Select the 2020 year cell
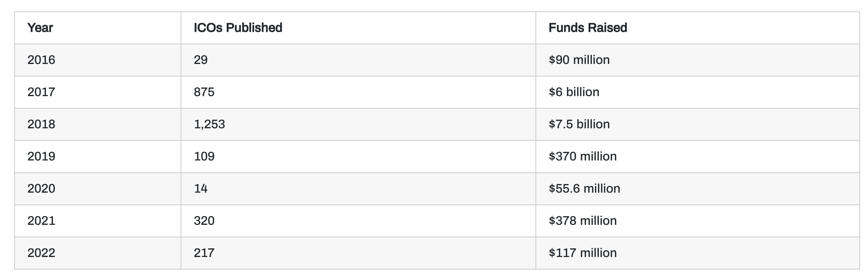Image resolution: width=868 pixels, height=277 pixels. click(x=41, y=189)
